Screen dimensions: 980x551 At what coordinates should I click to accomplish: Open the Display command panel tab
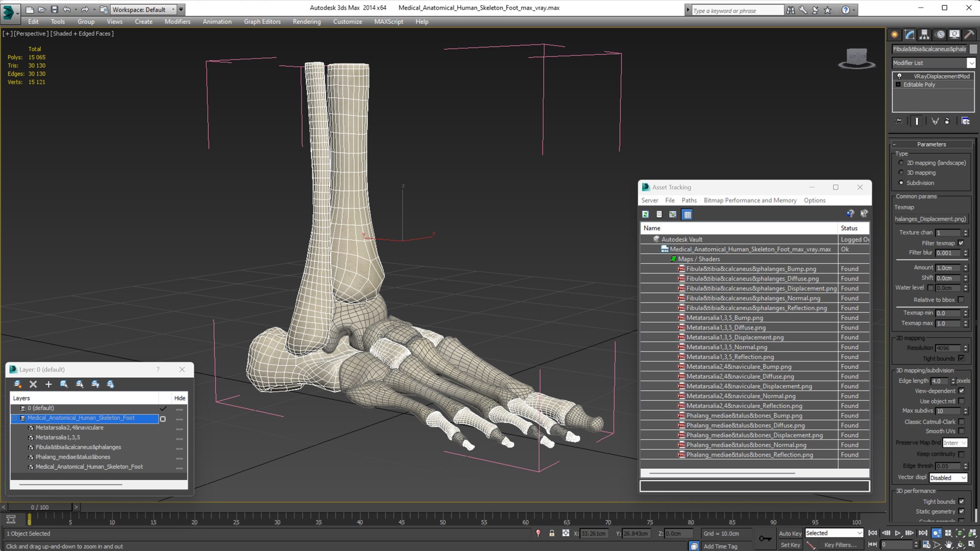[954, 35]
